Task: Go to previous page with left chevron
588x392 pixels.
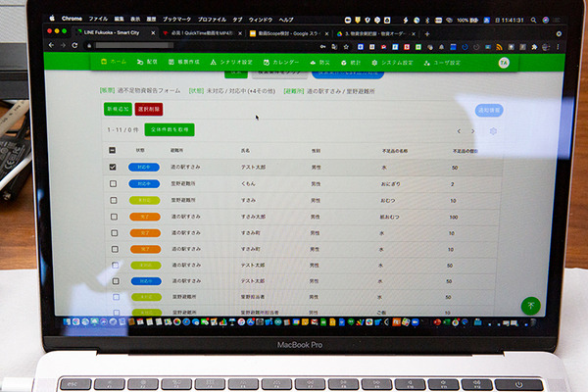Action: point(459,131)
